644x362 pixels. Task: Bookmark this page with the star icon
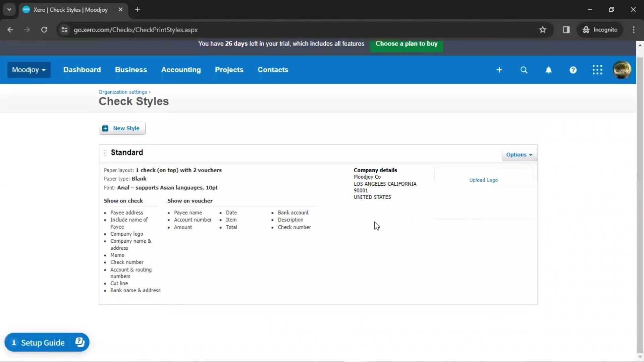click(543, 30)
